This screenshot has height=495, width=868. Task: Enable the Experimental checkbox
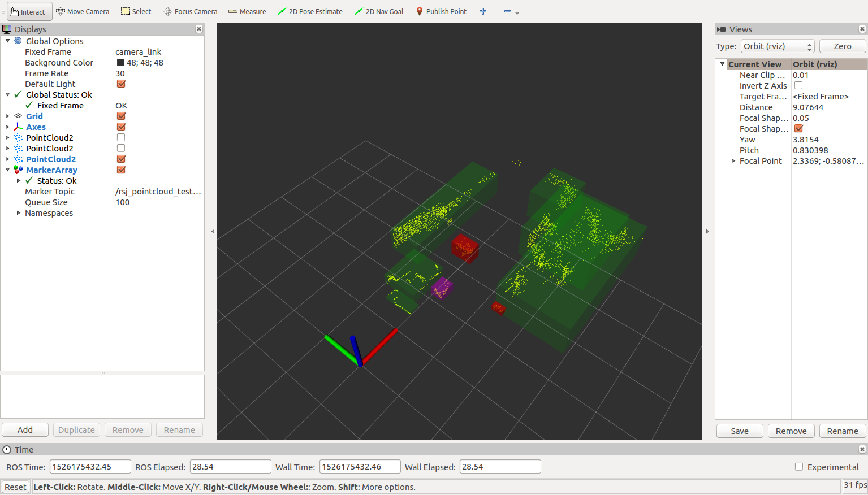coord(799,467)
